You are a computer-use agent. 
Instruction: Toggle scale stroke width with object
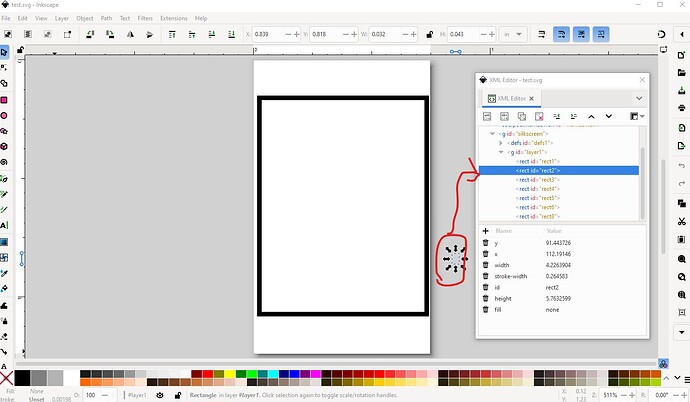[542, 34]
